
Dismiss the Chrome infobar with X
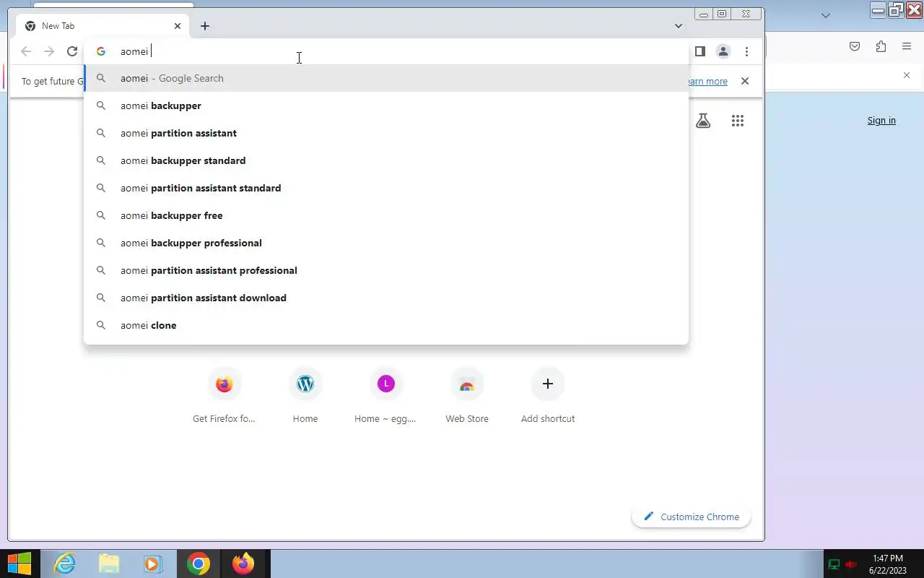point(745,81)
